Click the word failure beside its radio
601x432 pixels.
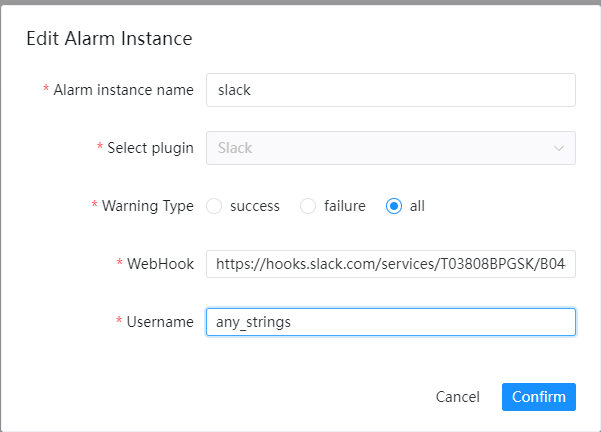345,206
